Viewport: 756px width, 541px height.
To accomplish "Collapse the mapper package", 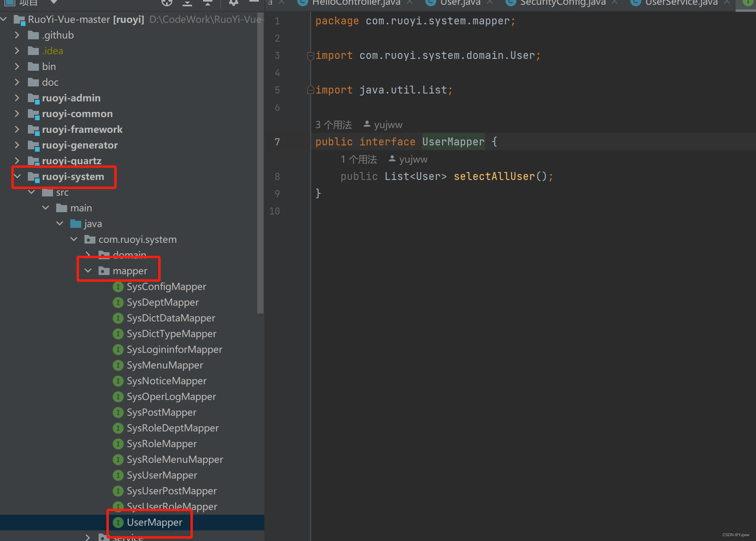I will [88, 271].
